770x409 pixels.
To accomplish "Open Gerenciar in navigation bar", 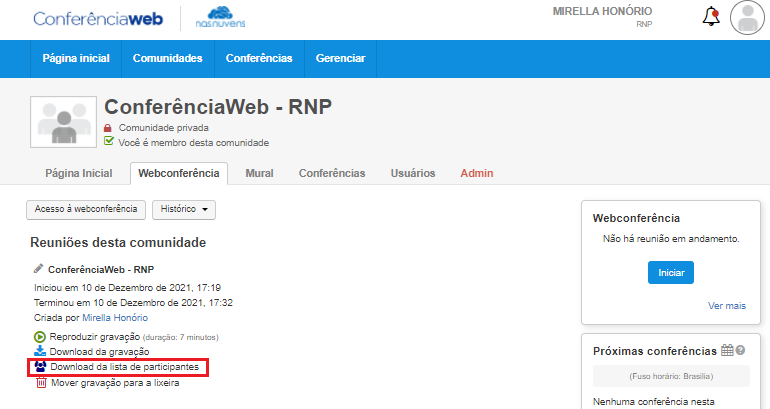I will pos(340,58).
